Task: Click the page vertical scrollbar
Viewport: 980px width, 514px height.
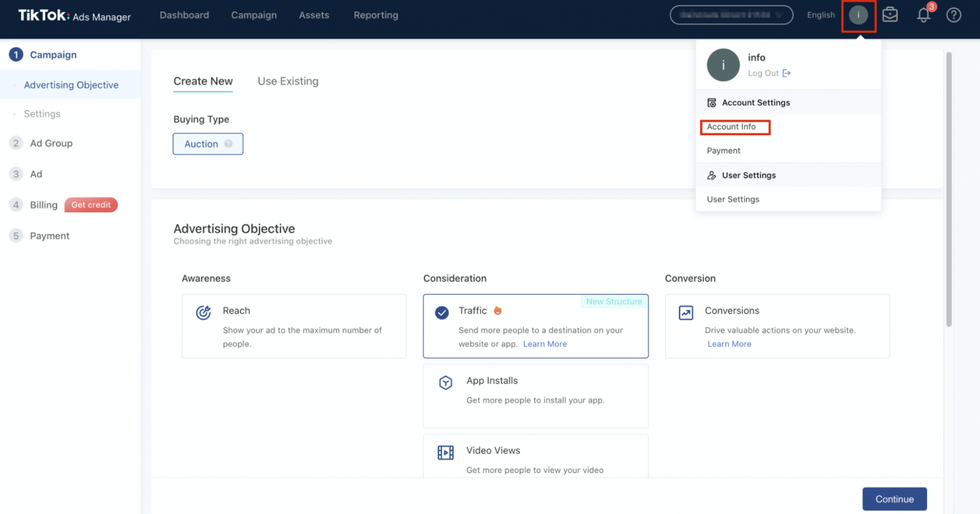Action: pyautogui.click(x=948, y=189)
